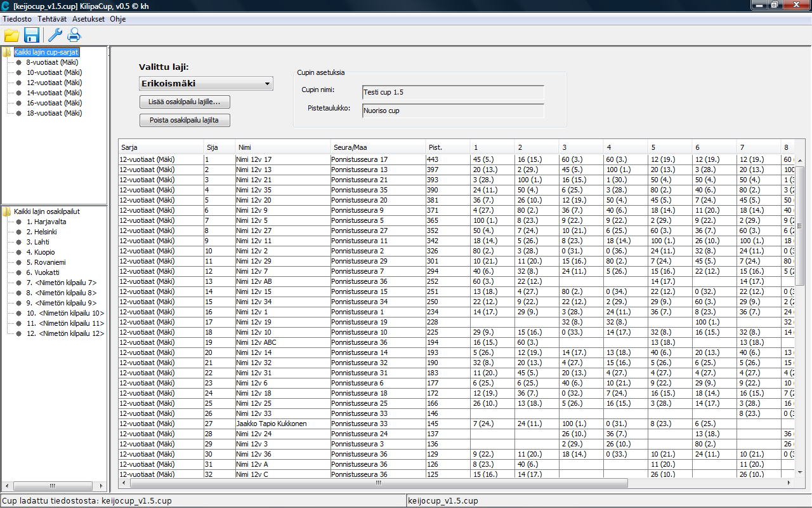Image resolution: width=812 pixels, height=508 pixels.
Task: Select Nimetön kilpailu 7 item
Action: click(61, 283)
